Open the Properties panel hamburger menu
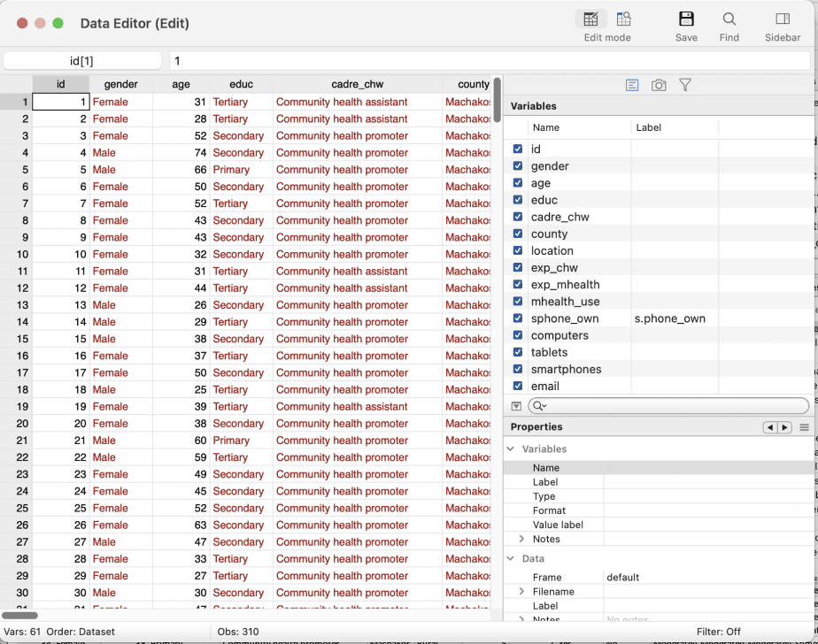The image size is (818, 644). 805,427
